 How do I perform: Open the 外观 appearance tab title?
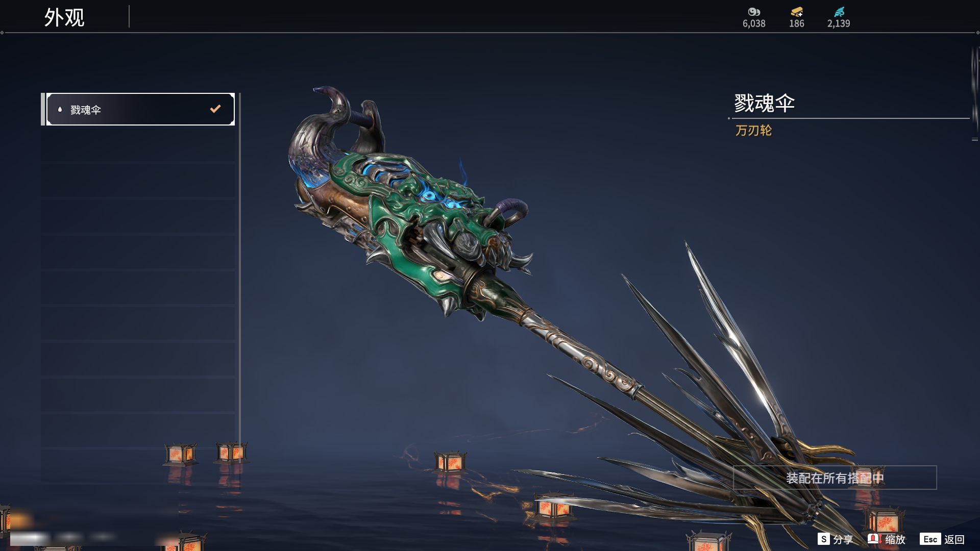[64, 17]
